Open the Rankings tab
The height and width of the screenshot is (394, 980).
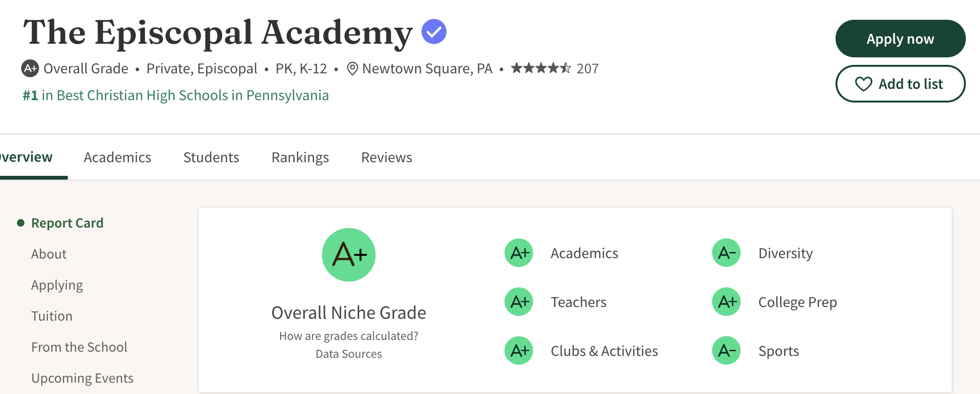(300, 158)
